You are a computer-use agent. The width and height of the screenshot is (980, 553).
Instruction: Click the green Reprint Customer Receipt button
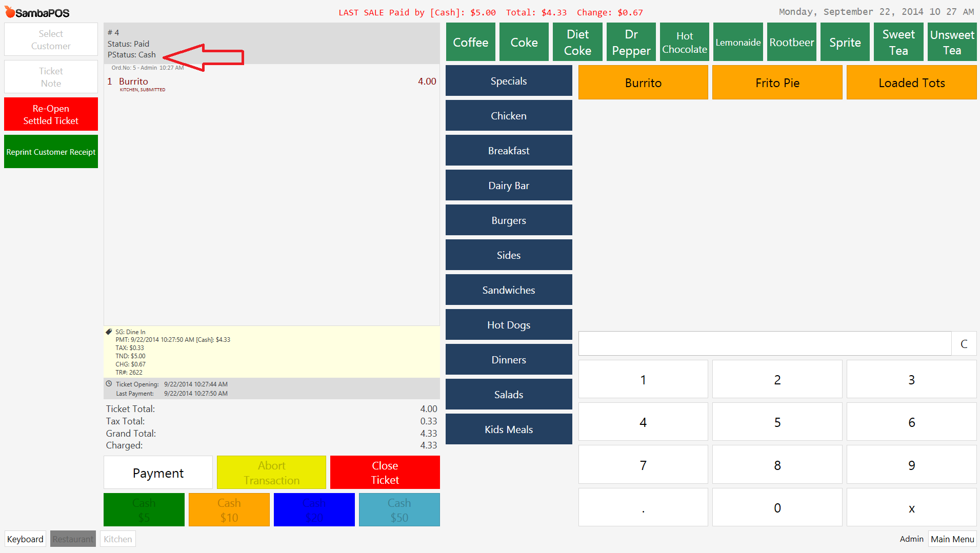point(51,152)
